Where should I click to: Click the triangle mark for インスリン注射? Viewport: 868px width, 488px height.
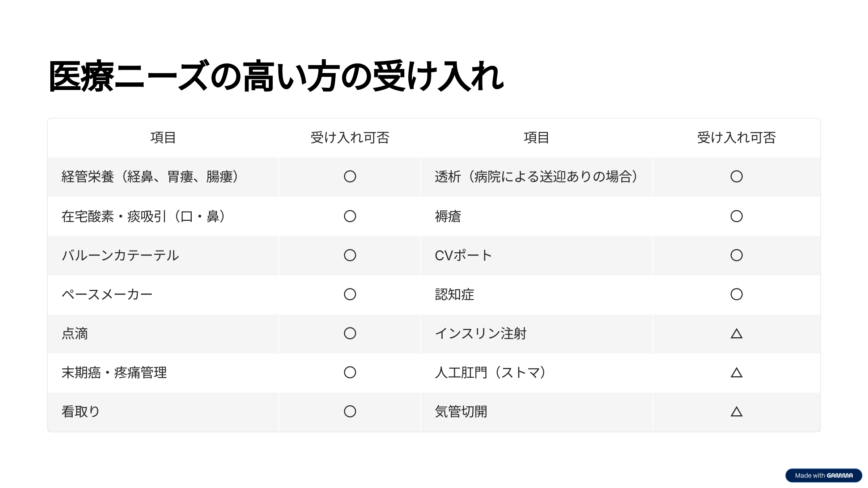coord(736,333)
